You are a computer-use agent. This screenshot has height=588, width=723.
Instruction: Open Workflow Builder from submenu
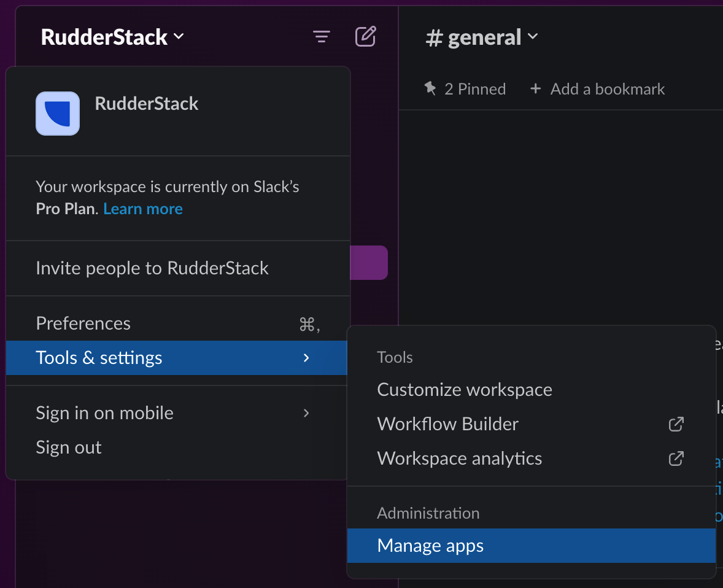[532, 424]
